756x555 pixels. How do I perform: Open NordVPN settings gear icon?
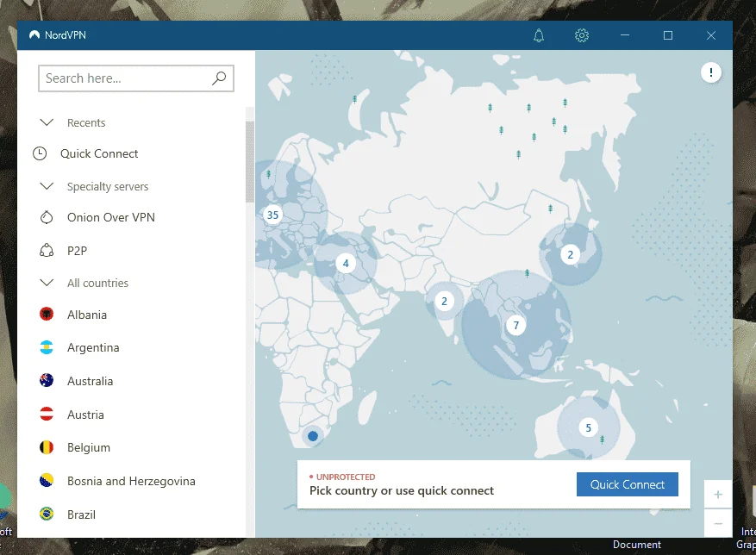click(x=582, y=35)
